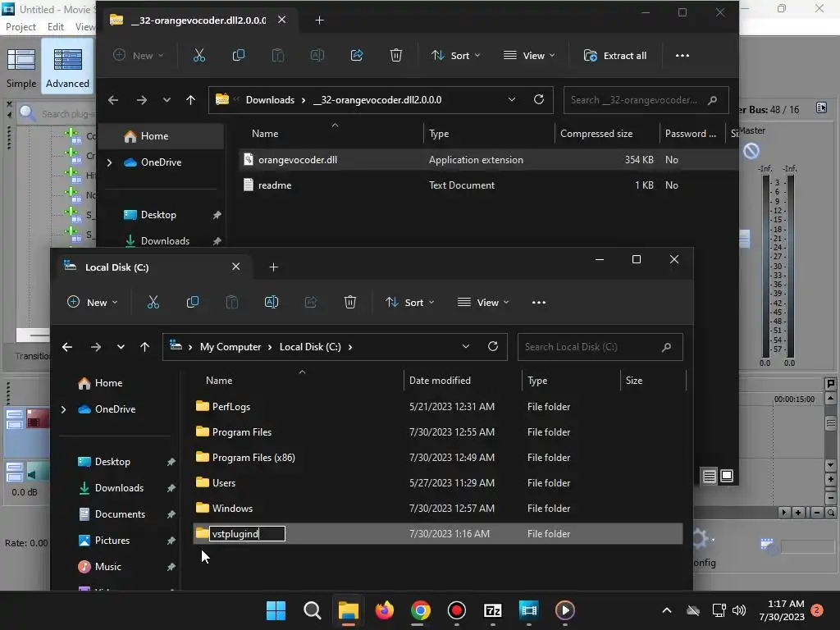The image size is (840, 630).
Task: Click Rename icon in Local Disk window
Action: pos(272,302)
